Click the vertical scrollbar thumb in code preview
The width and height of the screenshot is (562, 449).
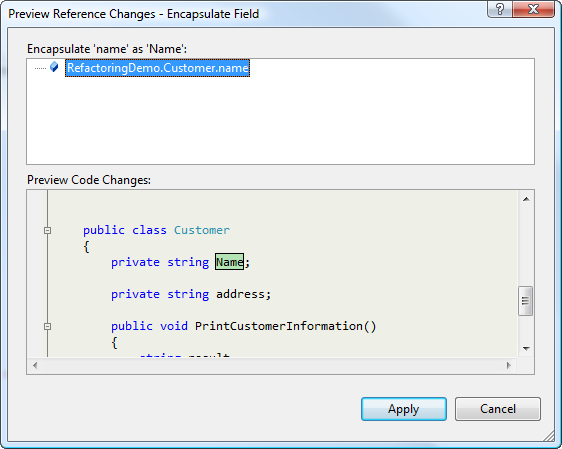tap(525, 301)
